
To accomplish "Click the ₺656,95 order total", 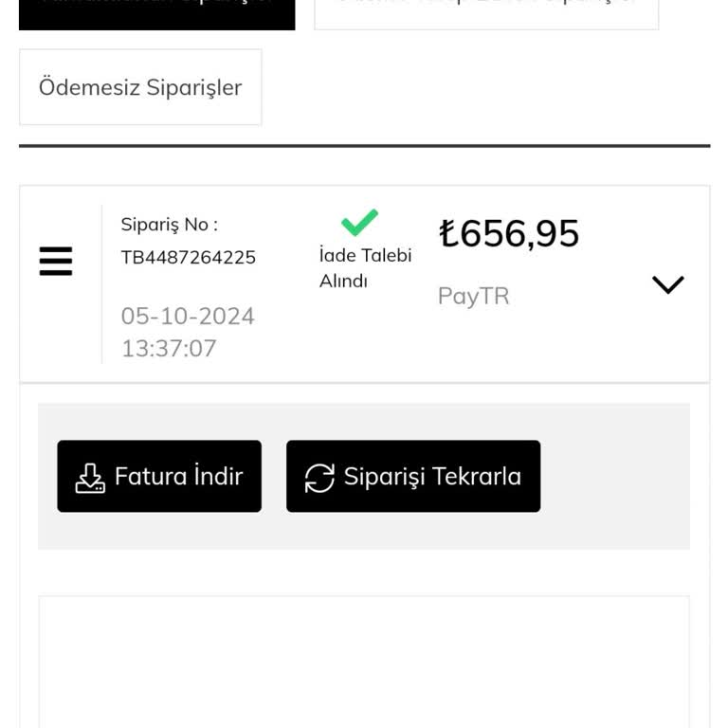I will 509,233.
